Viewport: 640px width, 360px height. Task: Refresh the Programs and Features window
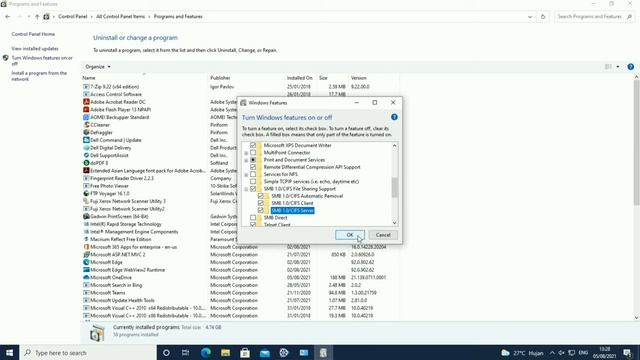(x=543, y=17)
